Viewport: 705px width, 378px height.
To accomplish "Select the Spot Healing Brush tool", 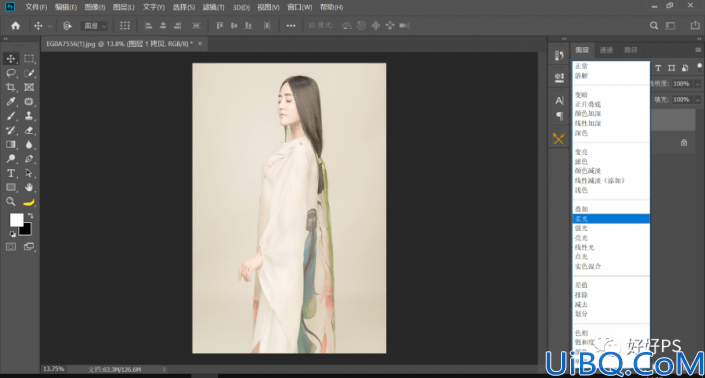I will [29, 102].
